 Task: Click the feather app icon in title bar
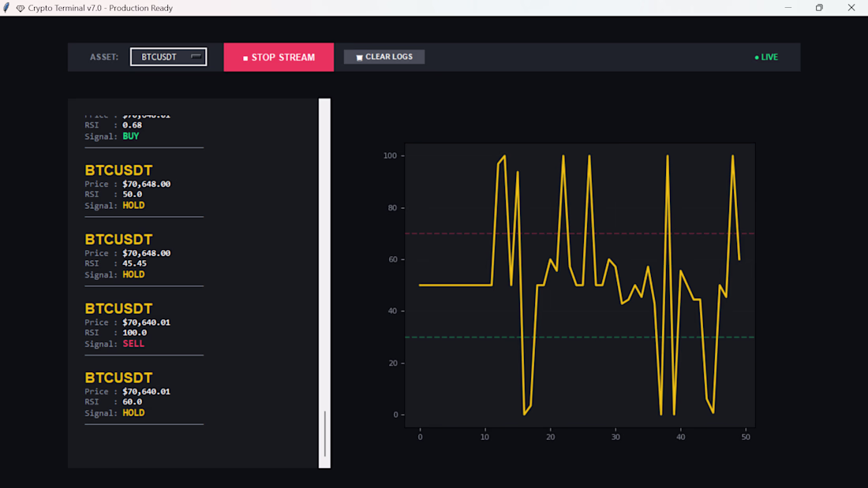(x=6, y=8)
